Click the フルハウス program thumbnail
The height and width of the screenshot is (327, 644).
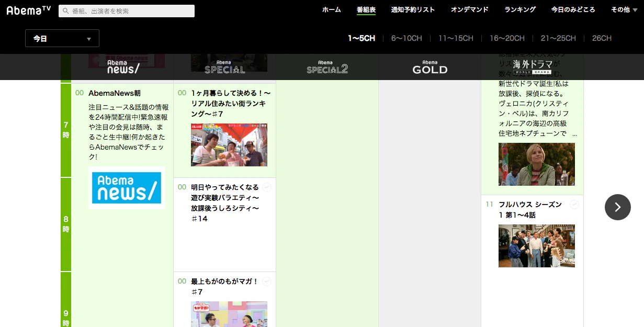(x=537, y=246)
